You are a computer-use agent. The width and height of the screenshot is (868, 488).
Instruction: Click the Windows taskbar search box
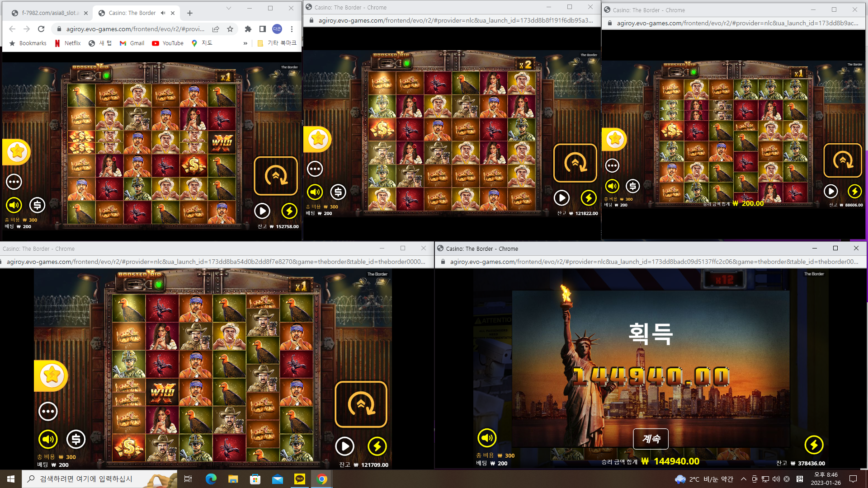(x=99, y=479)
